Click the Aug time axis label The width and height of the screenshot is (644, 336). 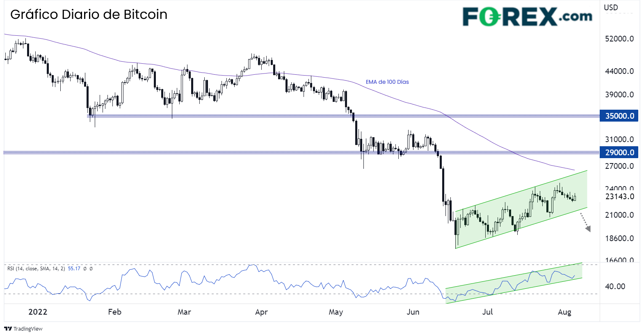(565, 312)
